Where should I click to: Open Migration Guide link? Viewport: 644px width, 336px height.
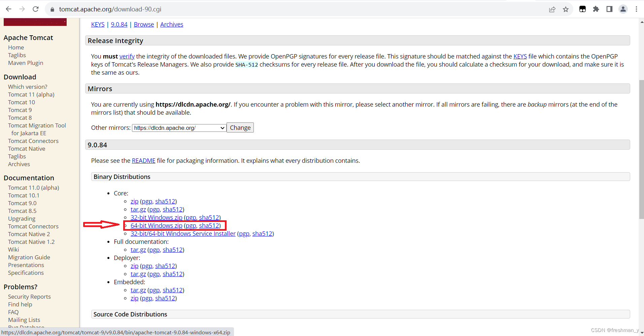(x=29, y=257)
